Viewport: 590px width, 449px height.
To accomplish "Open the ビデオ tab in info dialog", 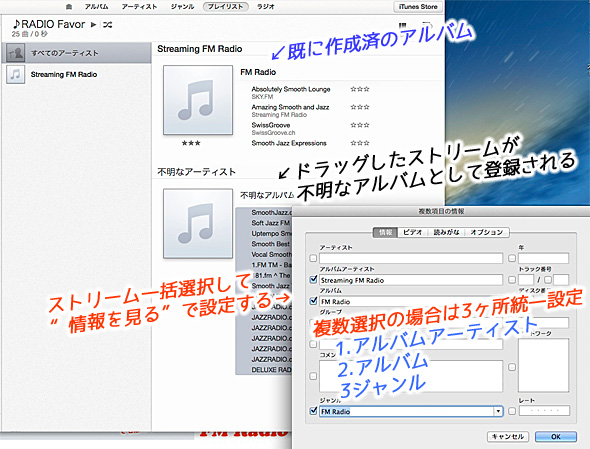I will click(x=412, y=232).
